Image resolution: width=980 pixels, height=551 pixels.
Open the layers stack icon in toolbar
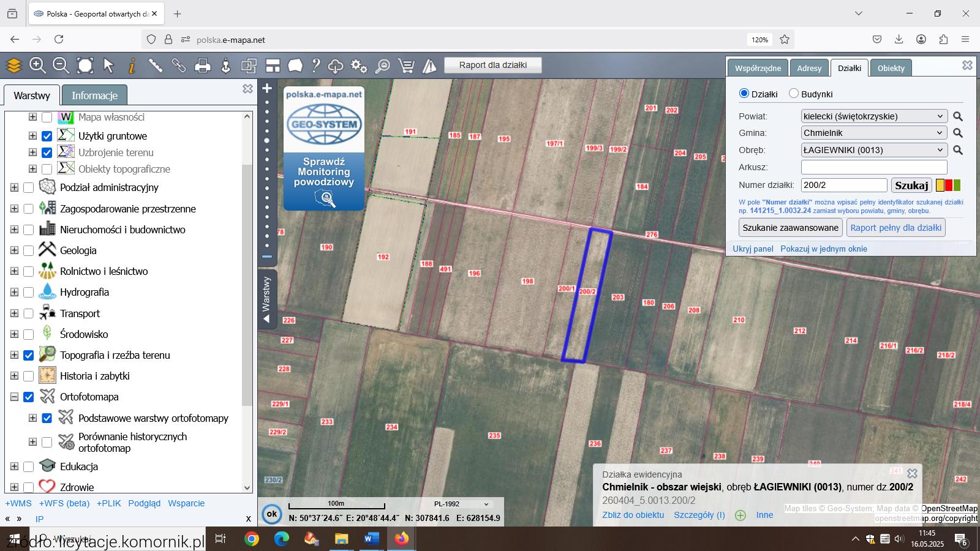pyautogui.click(x=13, y=65)
